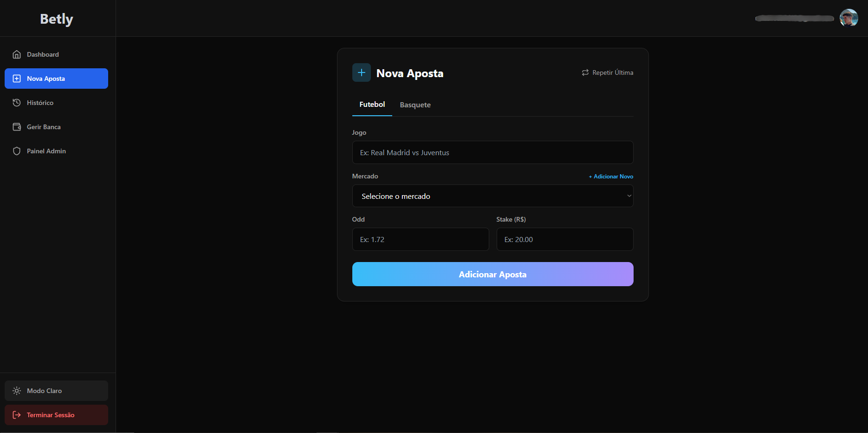Click into the Odd input field
This screenshot has width=868, height=433.
click(x=420, y=239)
